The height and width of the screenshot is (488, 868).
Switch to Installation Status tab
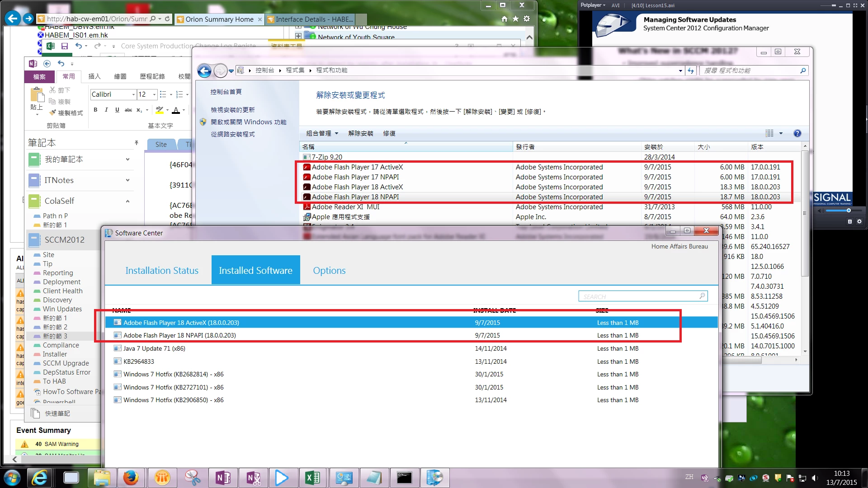tap(162, 270)
